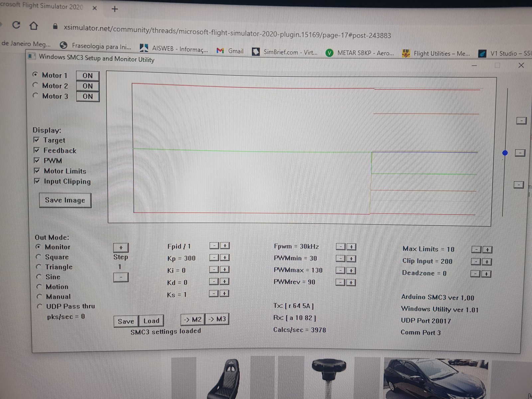532x399 pixels.
Task: Uncheck the Feedback display checkbox
Action: [37, 150]
